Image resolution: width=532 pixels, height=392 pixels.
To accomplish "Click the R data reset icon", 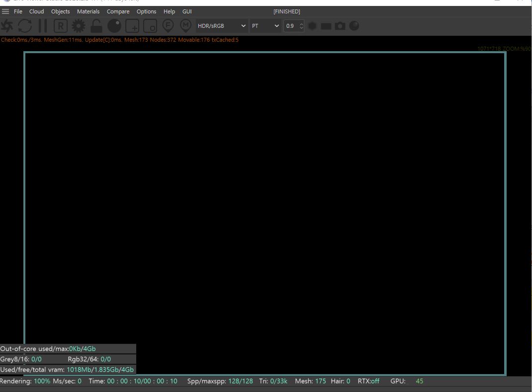I will click(x=60, y=26).
